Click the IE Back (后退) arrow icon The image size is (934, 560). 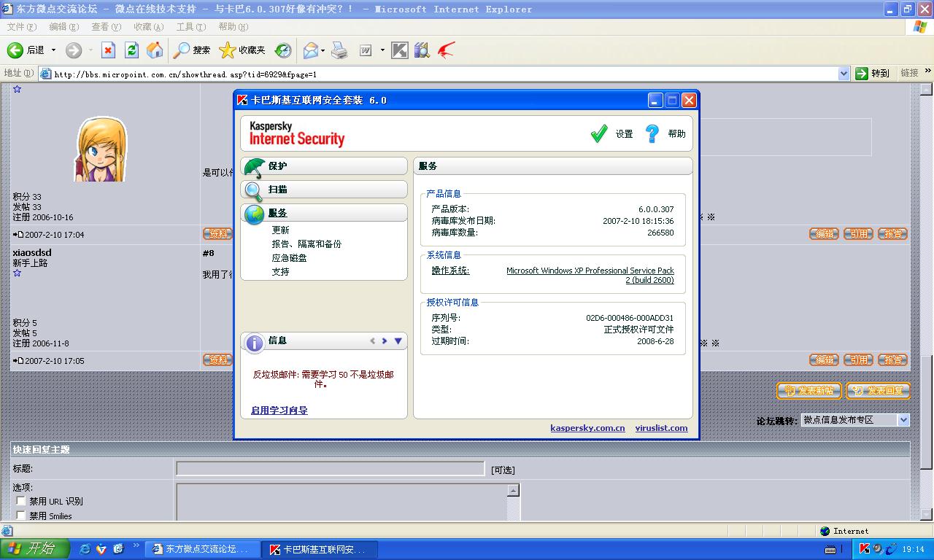coord(15,50)
